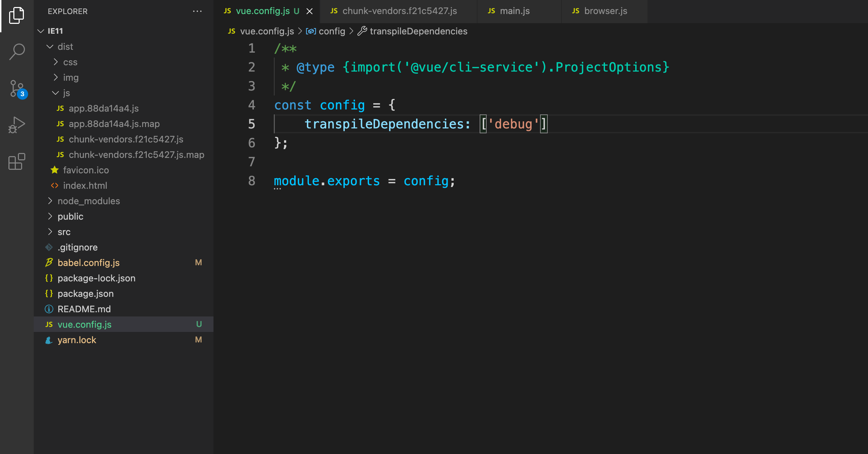Select the yarn.lock file

[x=77, y=340]
